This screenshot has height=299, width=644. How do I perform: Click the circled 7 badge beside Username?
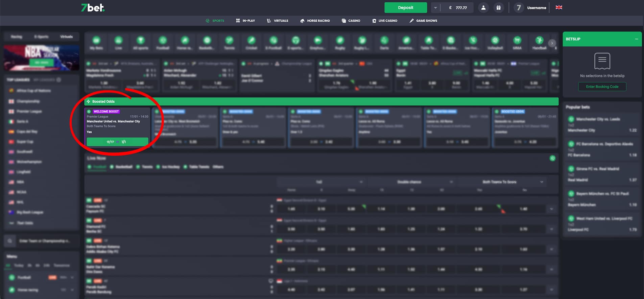[519, 7]
